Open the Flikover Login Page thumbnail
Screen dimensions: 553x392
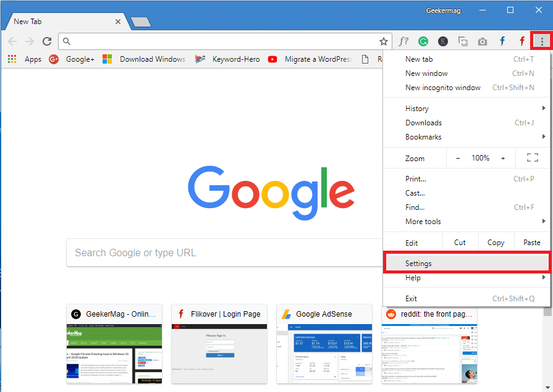click(x=219, y=344)
